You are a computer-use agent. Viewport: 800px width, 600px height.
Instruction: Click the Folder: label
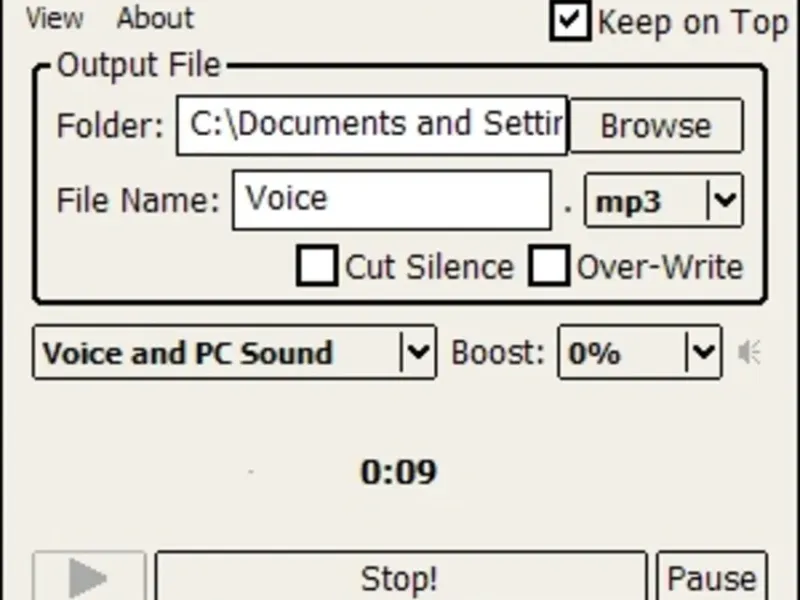click(x=109, y=126)
